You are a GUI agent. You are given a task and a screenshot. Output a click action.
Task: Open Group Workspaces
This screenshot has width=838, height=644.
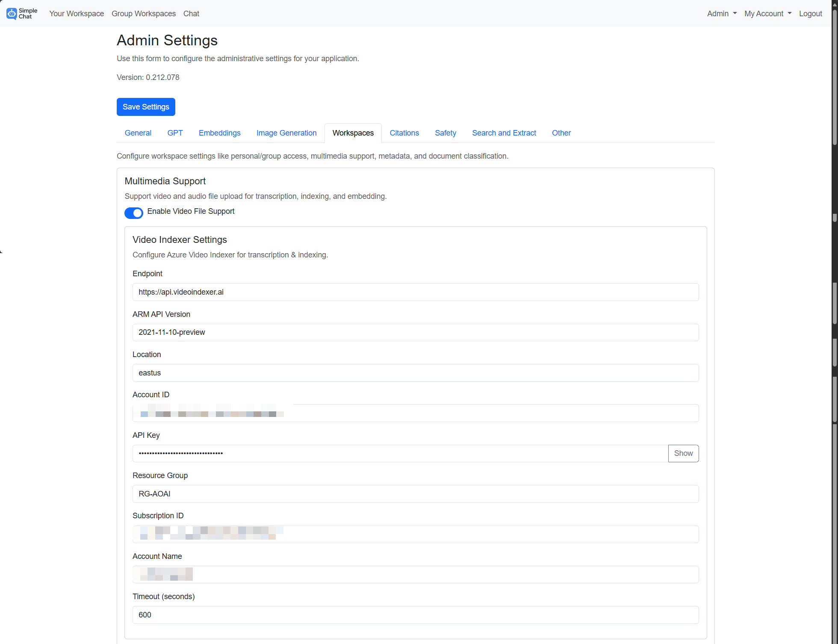pos(143,13)
